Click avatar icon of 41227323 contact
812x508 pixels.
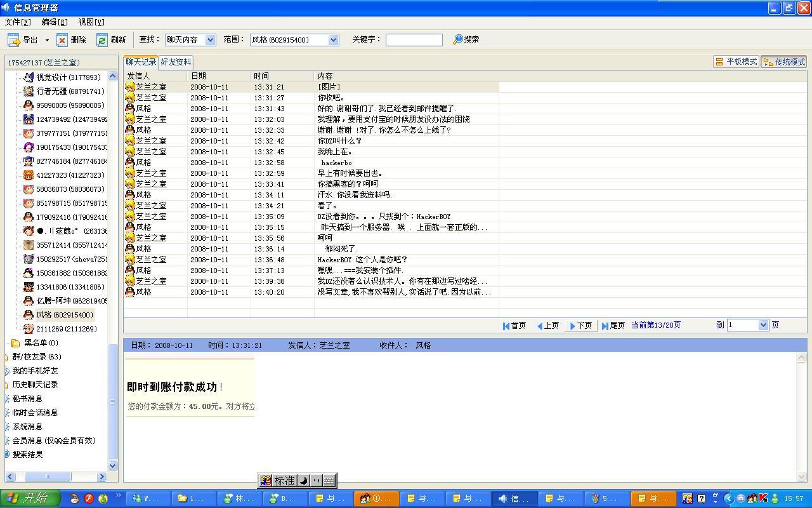[28, 175]
